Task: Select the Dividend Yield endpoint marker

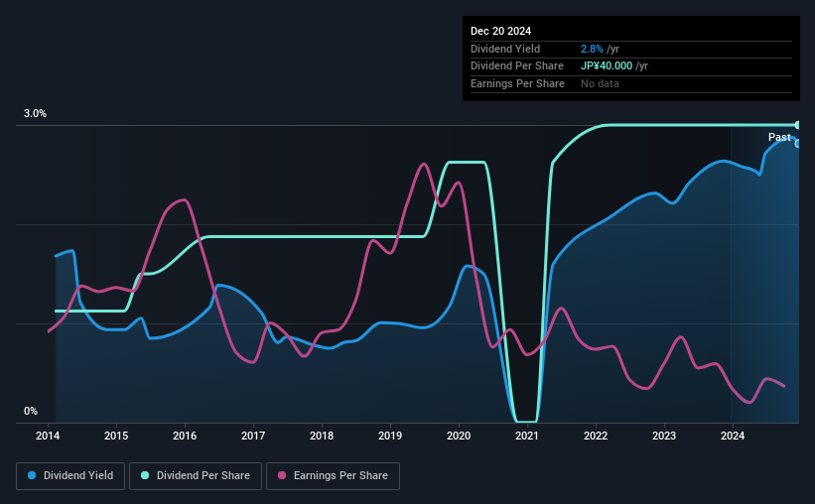Action: click(798, 144)
